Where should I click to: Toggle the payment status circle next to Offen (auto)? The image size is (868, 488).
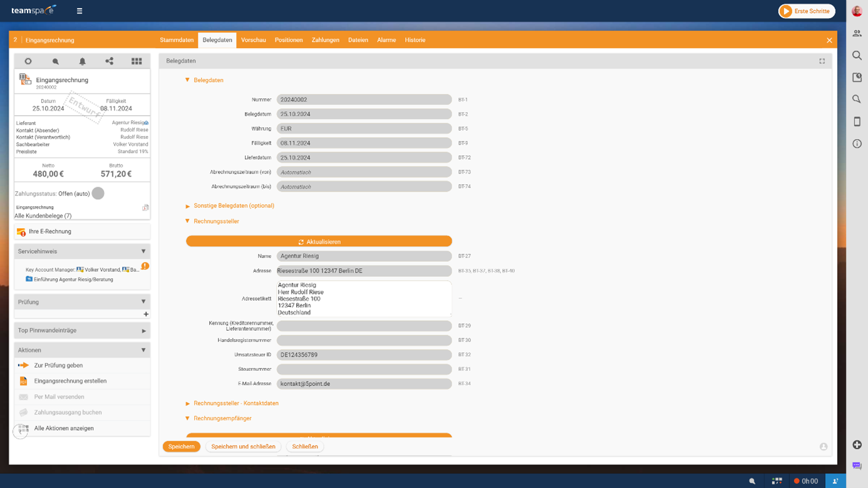(x=98, y=193)
